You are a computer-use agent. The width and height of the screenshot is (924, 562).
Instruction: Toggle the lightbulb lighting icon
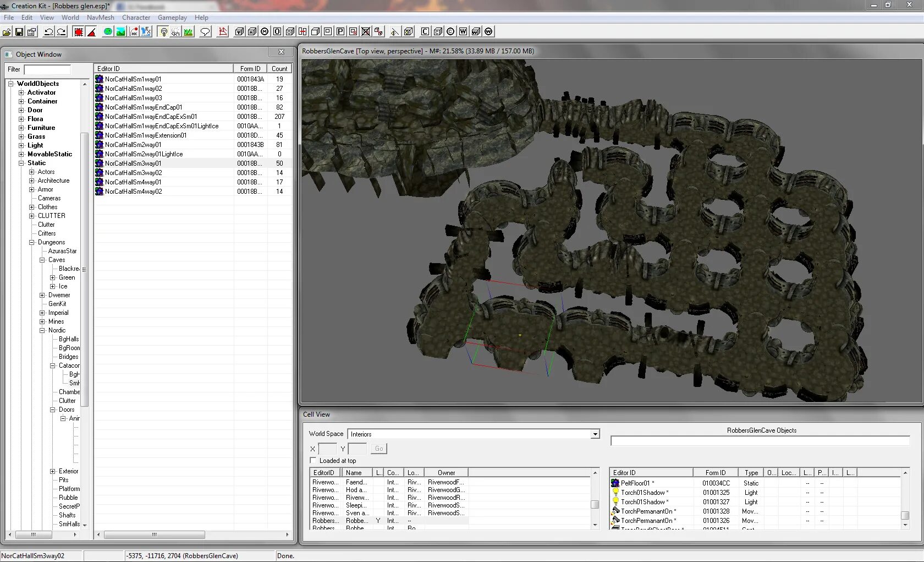163,32
